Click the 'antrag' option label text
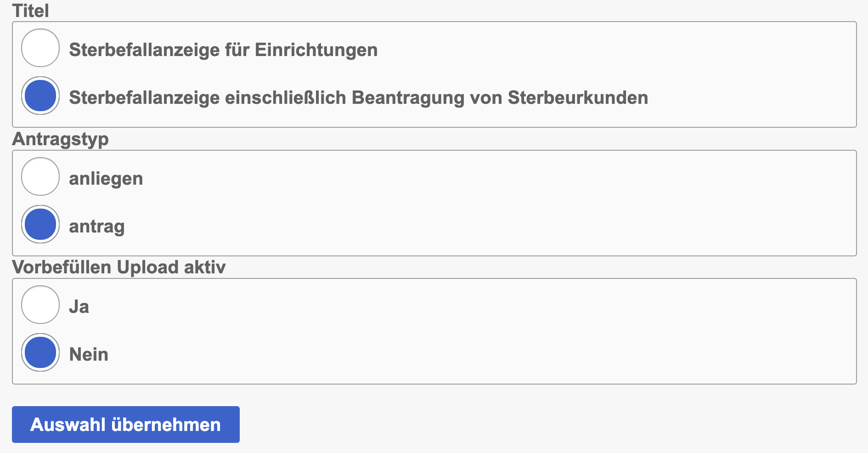Screen dimensions: 868x453 (97, 226)
